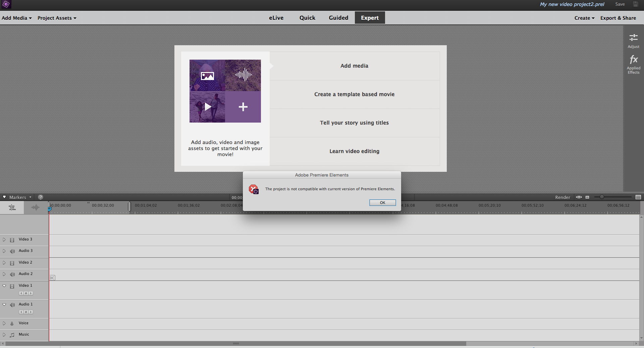Click the work area bar right handle
Screen dimensions: 644x348
tap(129, 207)
